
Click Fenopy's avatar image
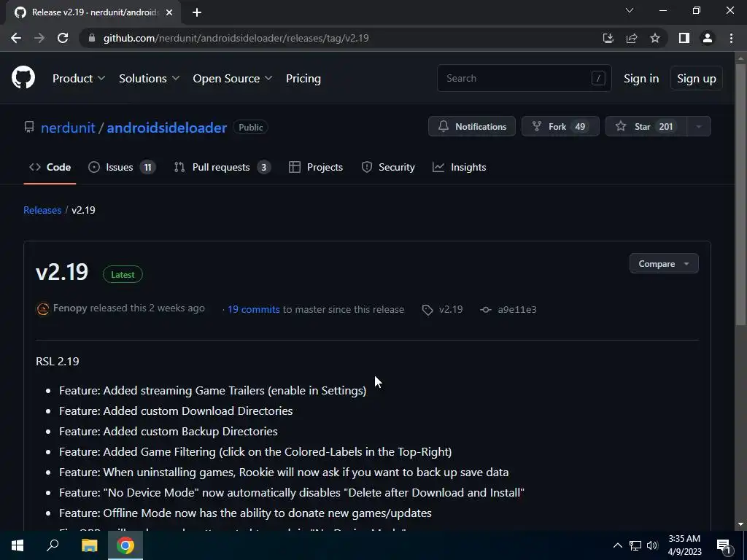[x=43, y=309]
